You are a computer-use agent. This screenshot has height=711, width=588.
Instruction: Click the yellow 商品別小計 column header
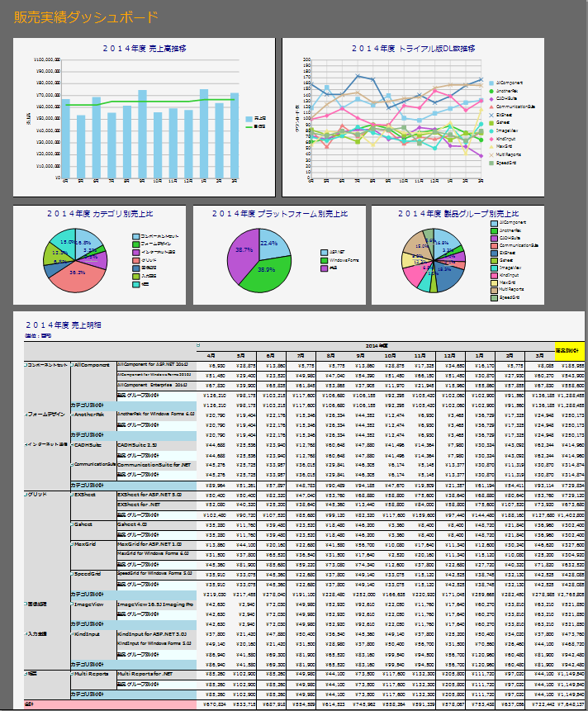[569, 351]
